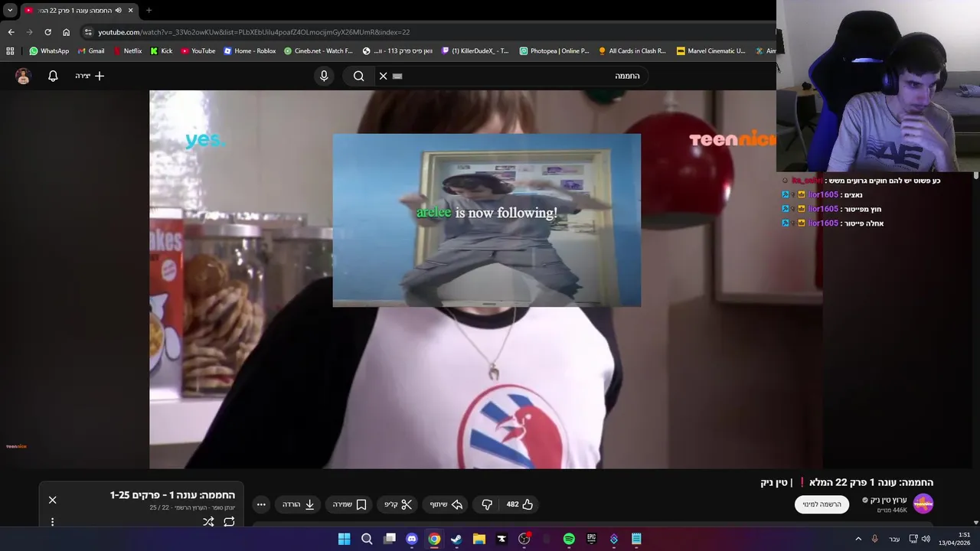
Task: Open the YouTube account avatar menu
Action: coord(23,76)
